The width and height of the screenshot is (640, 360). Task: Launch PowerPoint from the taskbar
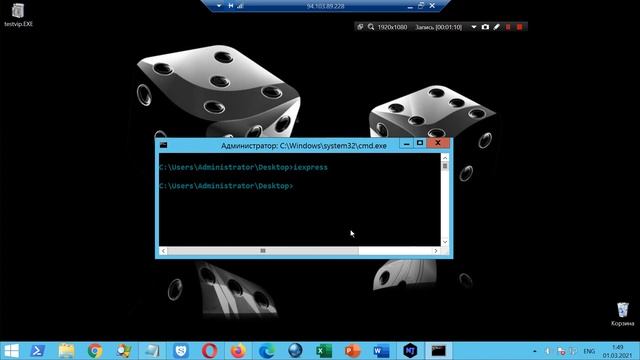tap(352, 351)
